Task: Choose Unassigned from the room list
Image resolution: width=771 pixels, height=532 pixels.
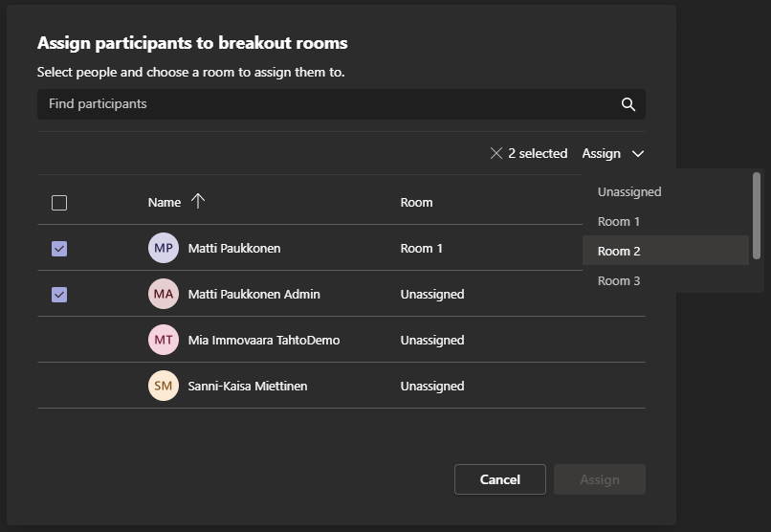Action: click(629, 191)
